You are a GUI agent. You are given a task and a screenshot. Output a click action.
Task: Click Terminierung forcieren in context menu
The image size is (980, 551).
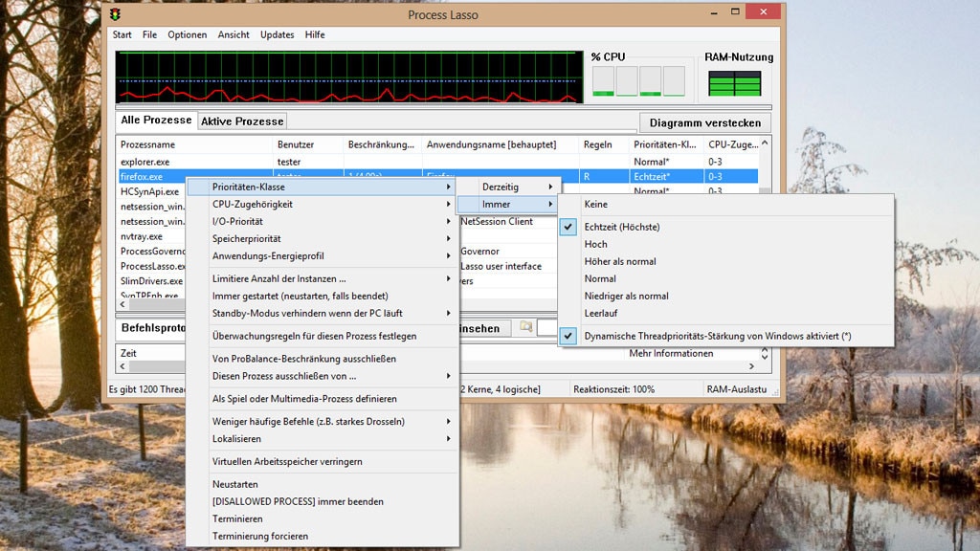tap(260, 536)
